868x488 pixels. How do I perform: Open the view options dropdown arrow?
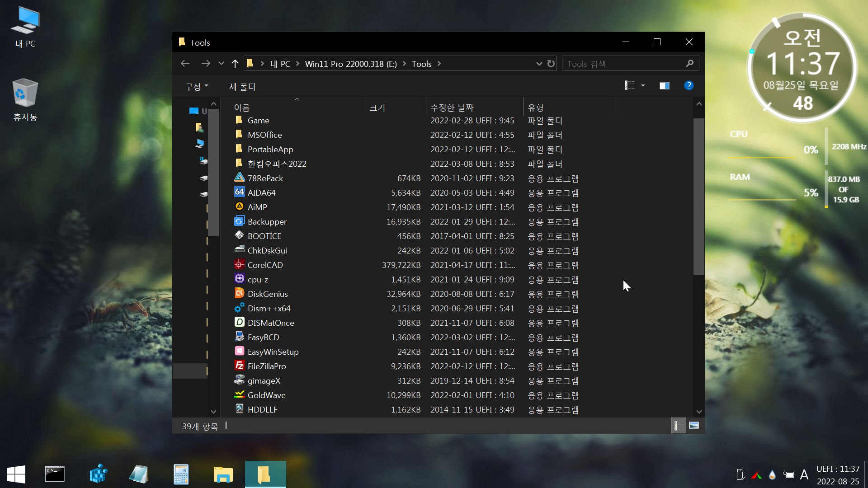click(643, 85)
